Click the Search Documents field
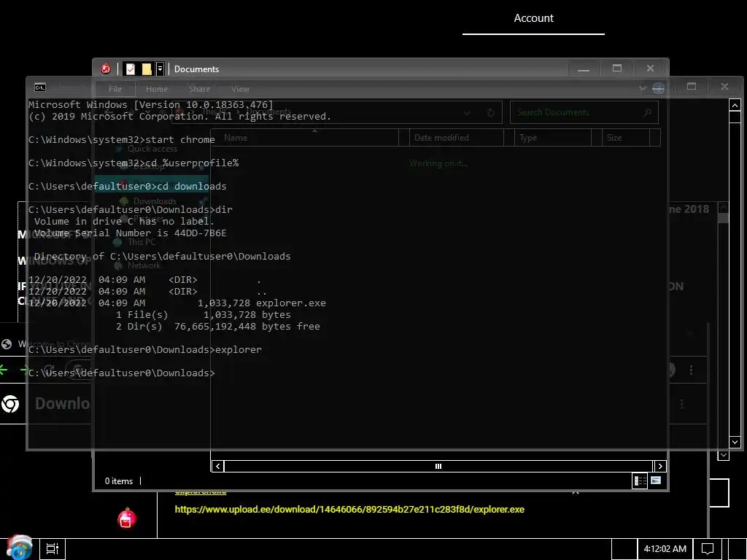Viewport: 747px width, 560px height. 584,112
